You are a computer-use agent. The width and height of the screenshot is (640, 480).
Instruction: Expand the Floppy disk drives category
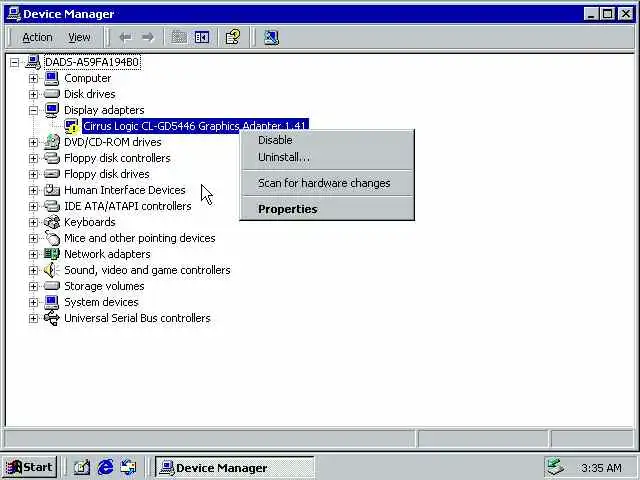33,174
